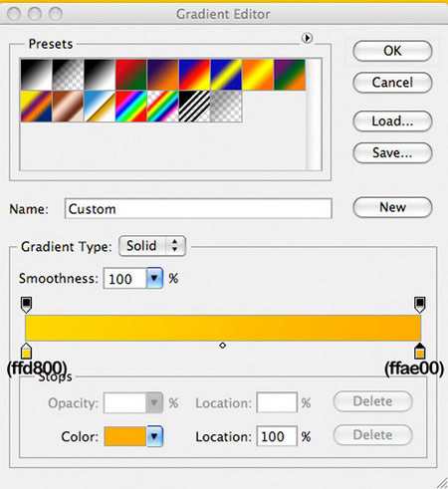Click the orange Color swatch in Stops
448x489 pixels.
[125, 436]
